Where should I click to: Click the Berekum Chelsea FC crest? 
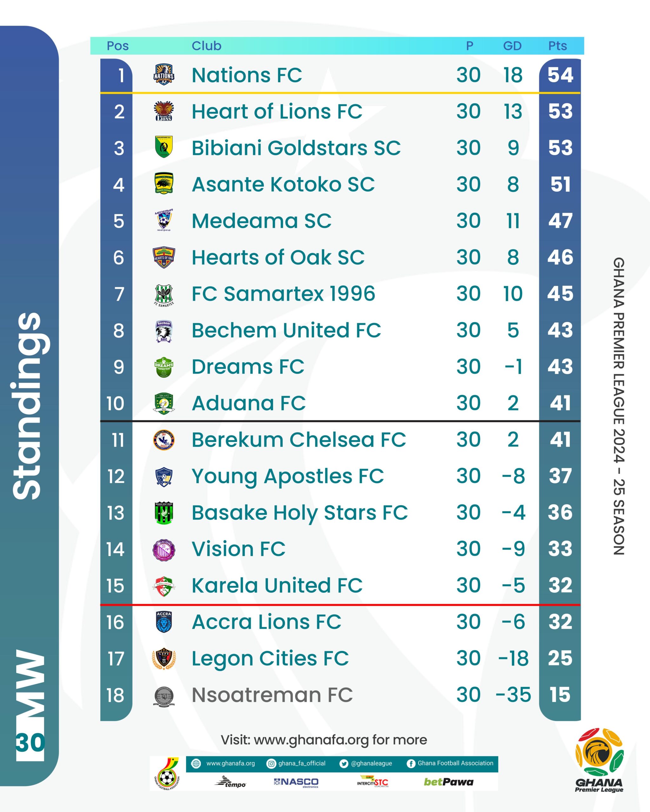tap(164, 440)
